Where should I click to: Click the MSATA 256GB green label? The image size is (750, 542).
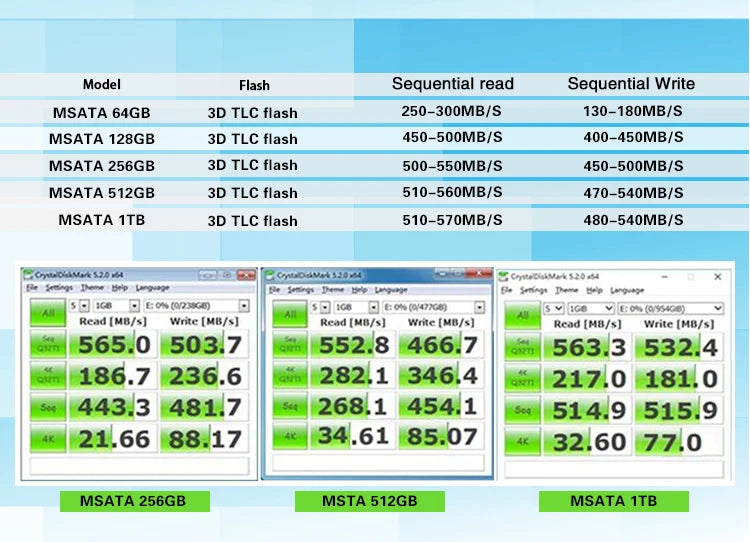pyautogui.click(x=135, y=501)
